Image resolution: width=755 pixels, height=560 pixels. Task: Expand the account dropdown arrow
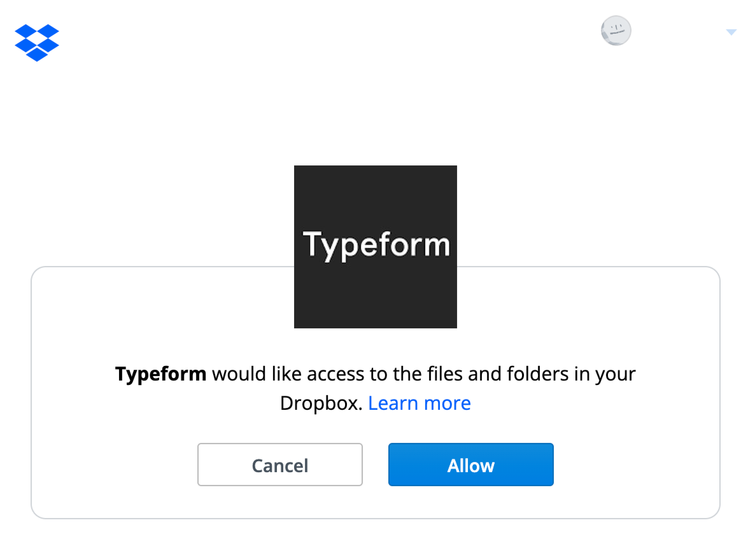click(731, 32)
